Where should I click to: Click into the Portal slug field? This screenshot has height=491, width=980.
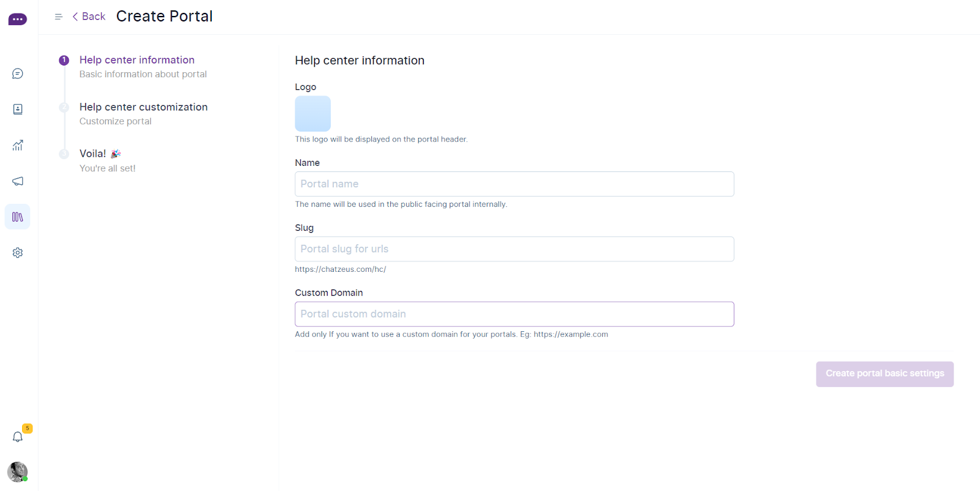514,249
